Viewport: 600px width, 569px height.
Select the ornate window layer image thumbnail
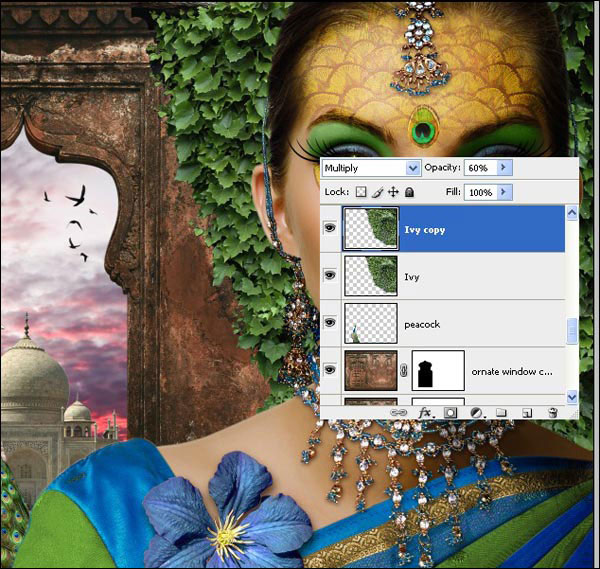point(371,370)
